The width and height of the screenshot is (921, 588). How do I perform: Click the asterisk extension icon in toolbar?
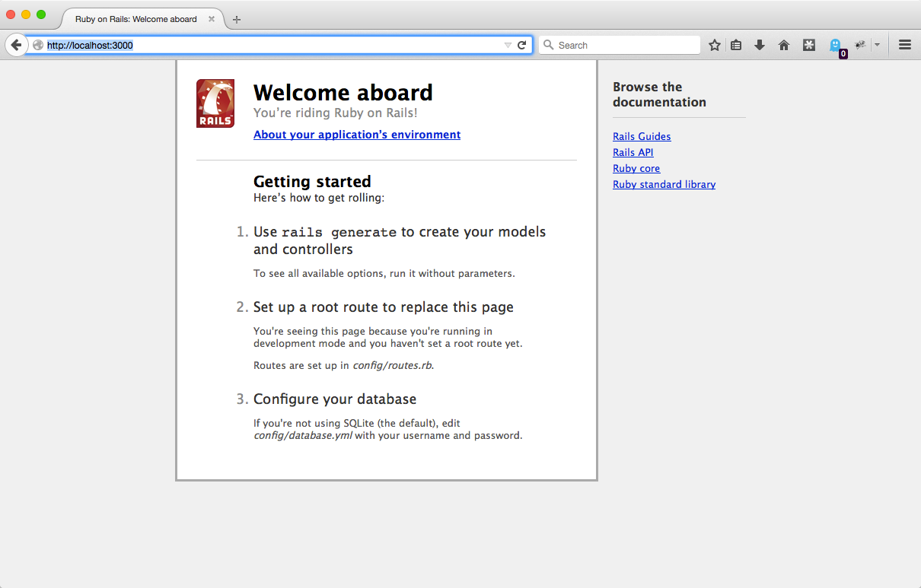(809, 45)
